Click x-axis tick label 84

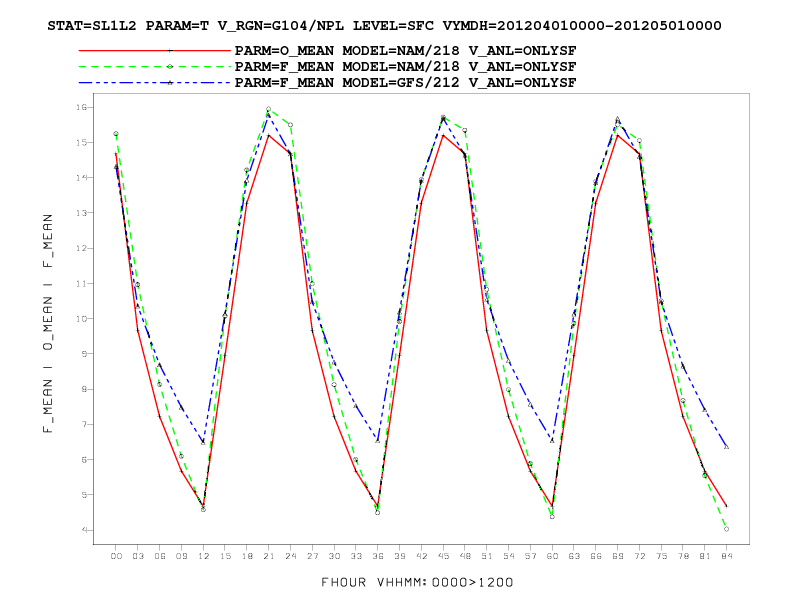tap(726, 556)
